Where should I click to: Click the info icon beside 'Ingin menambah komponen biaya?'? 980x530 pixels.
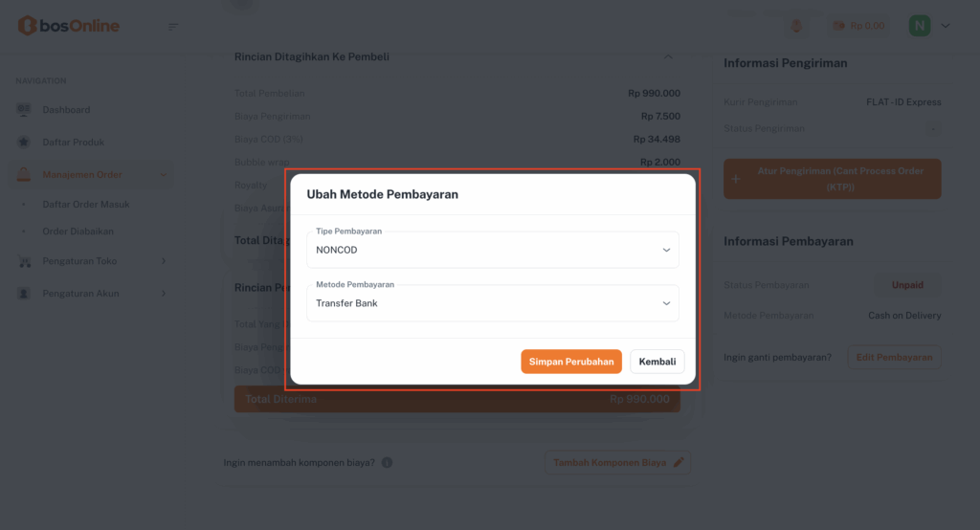387,463
